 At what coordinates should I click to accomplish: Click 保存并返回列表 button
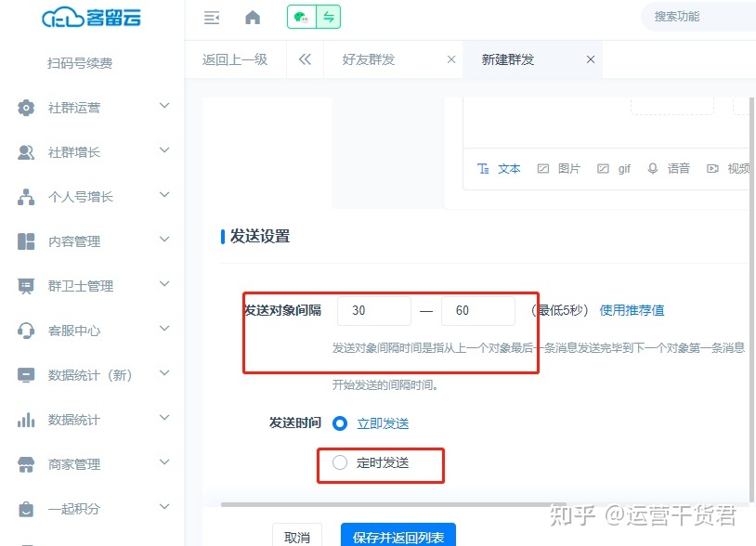point(398,537)
